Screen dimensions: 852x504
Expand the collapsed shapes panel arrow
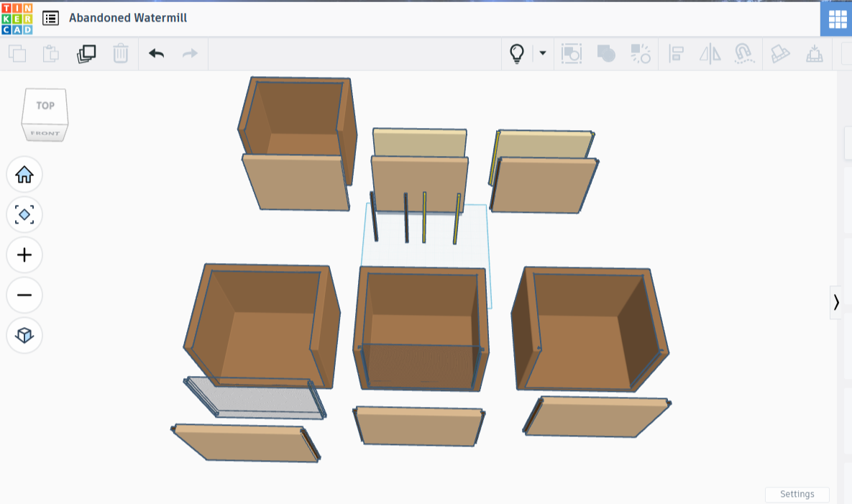coord(835,303)
